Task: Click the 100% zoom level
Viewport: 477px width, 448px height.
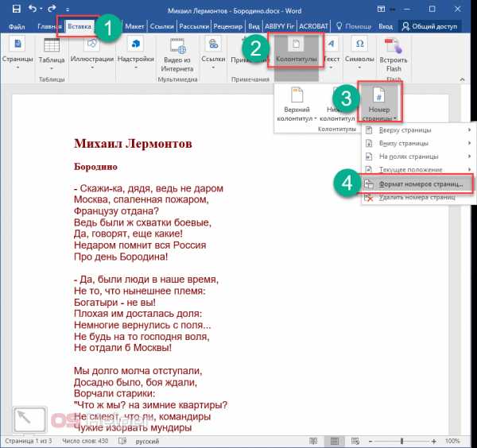Action: click(452, 441)
